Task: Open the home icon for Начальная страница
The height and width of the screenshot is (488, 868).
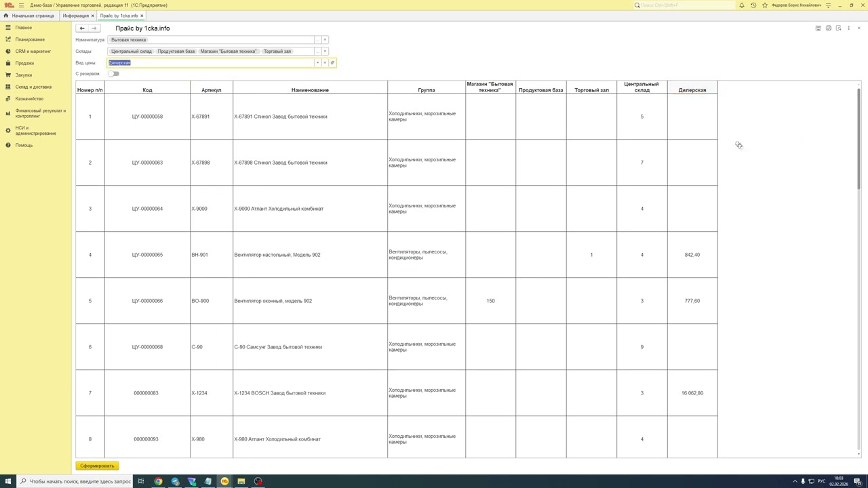Action: point(6,16)
